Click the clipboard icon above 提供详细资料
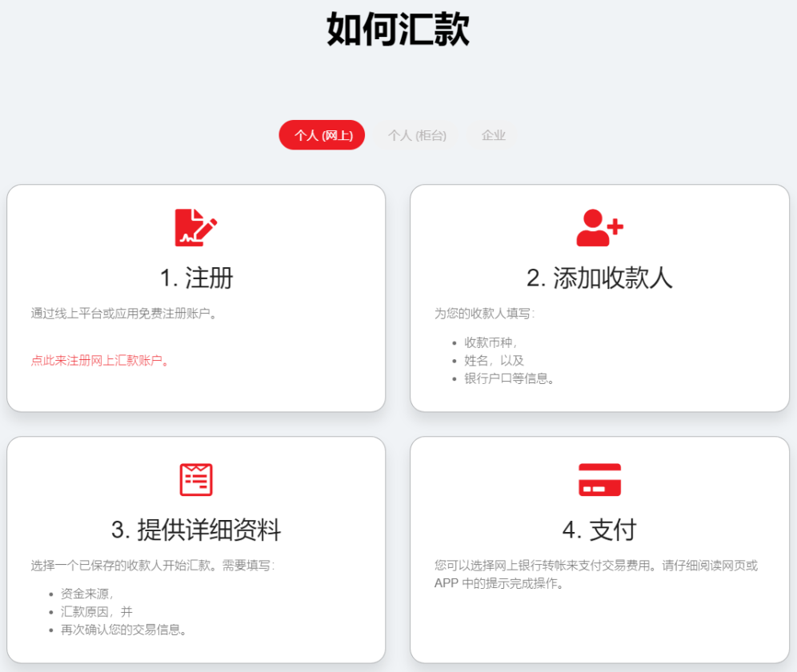The image size is (797, 672). [x=195, y=477]
